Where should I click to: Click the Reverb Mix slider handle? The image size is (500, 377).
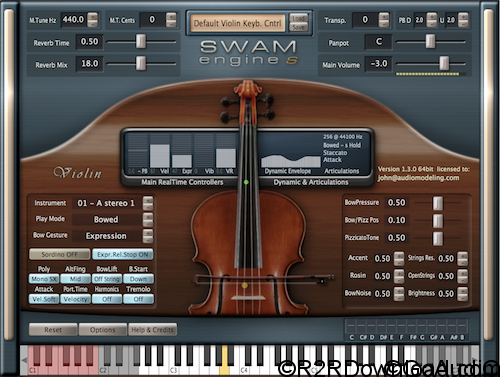[x=141, y=63]
